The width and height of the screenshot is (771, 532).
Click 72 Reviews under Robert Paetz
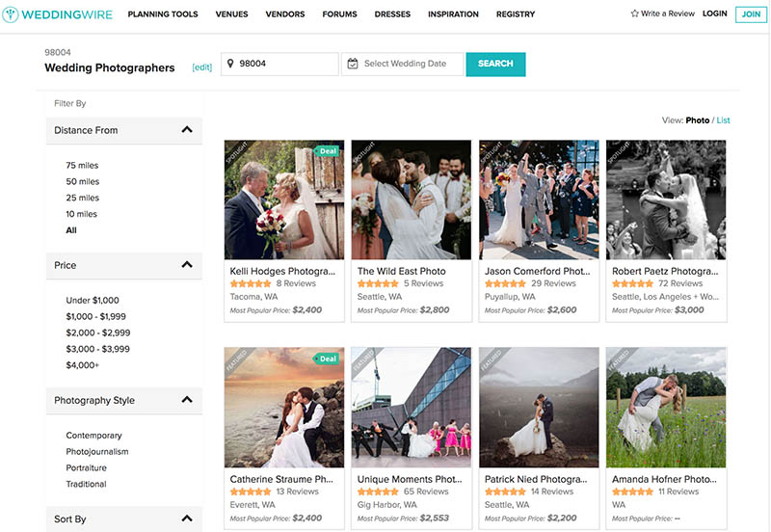[x=680, y=283]
